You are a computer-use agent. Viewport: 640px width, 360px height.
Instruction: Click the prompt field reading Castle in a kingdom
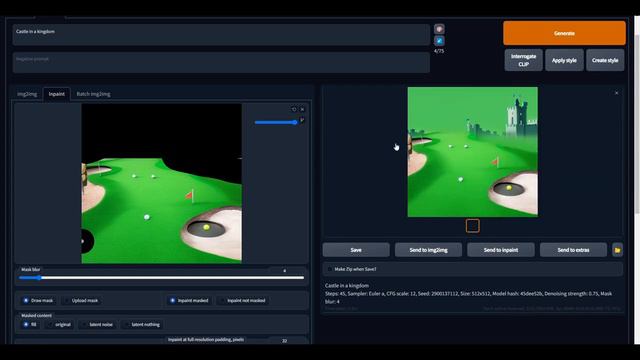pyautogui.click(x=221, y=34)
